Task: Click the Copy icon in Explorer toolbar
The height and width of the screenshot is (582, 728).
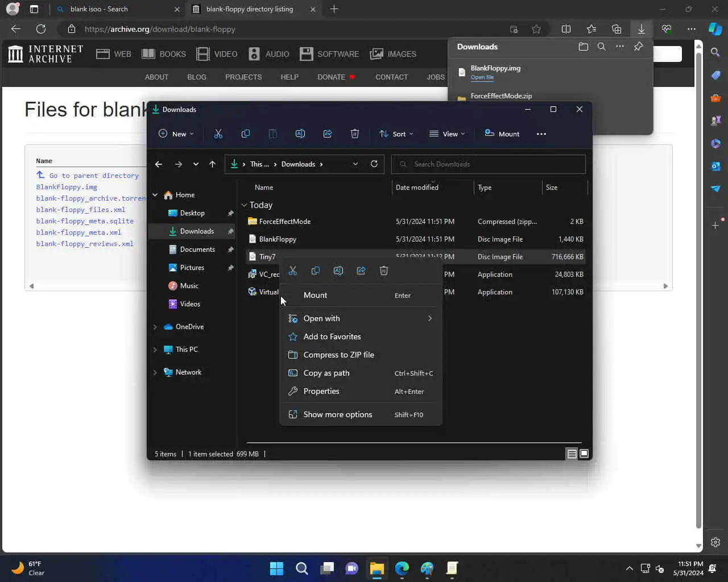Action: click(246, 134)
